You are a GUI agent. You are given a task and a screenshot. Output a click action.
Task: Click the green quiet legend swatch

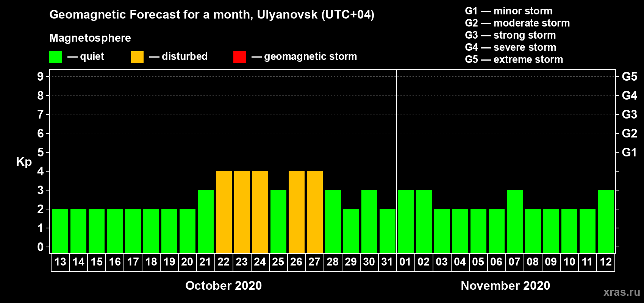(x=55, y=57)
